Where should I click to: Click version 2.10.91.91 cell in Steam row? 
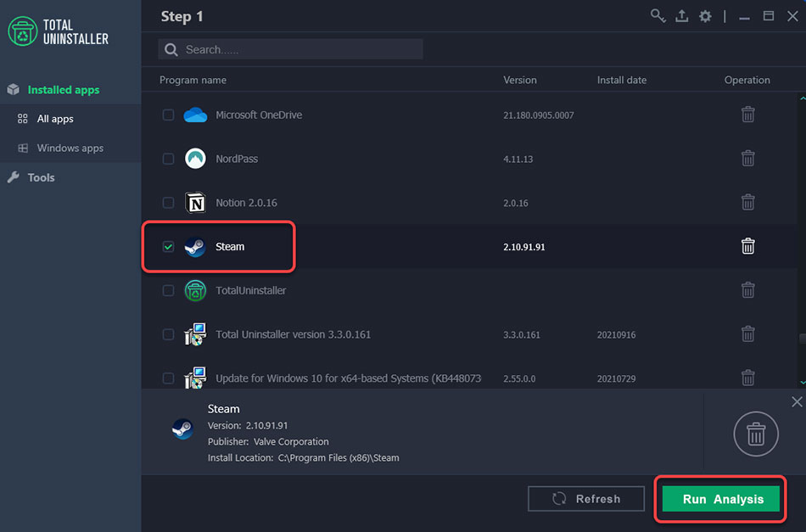click(523, 247)
